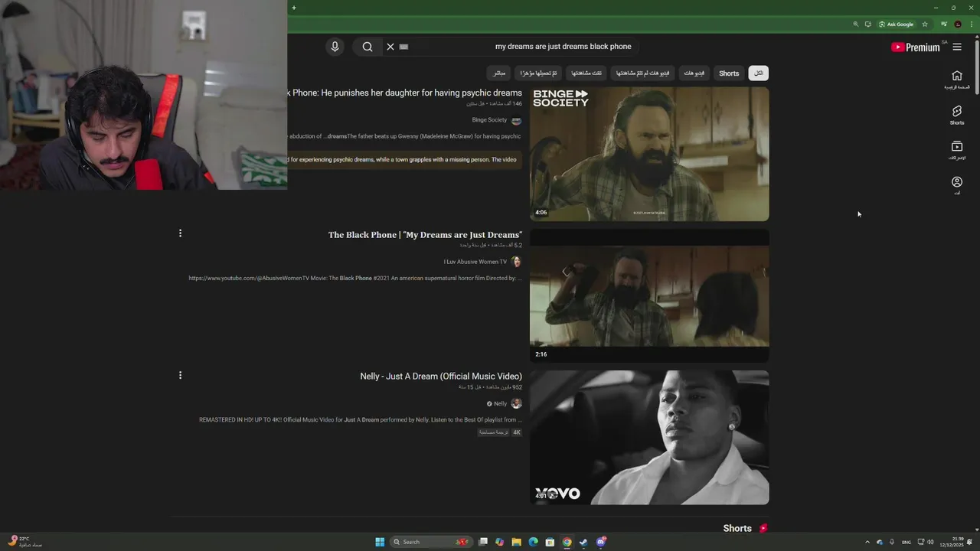Open Google Chrome from the taskbar

(x=567, y=542)
